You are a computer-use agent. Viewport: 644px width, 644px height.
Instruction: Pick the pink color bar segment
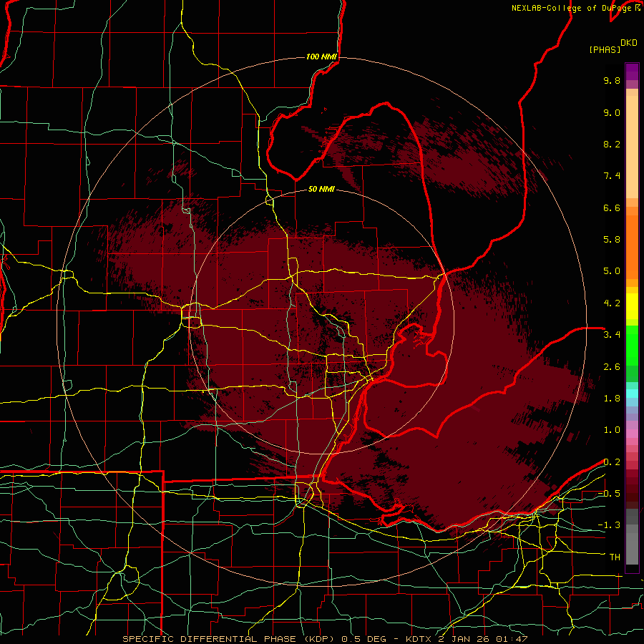click(632, 433)
